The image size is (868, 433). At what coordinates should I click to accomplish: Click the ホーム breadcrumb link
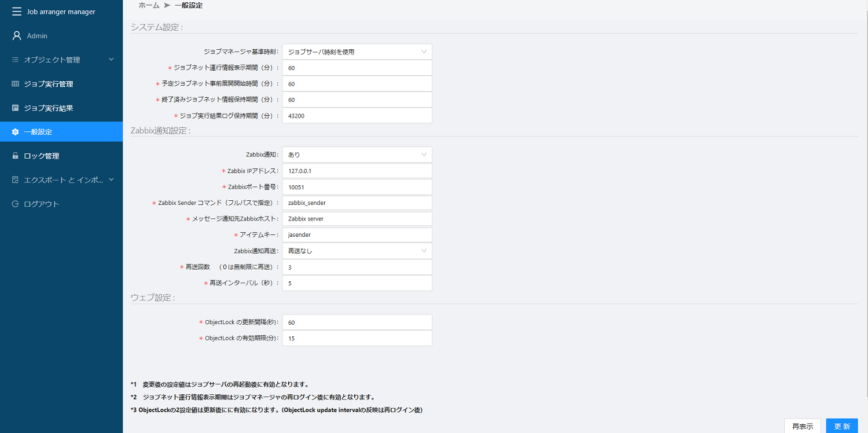[x=149, y=5]
